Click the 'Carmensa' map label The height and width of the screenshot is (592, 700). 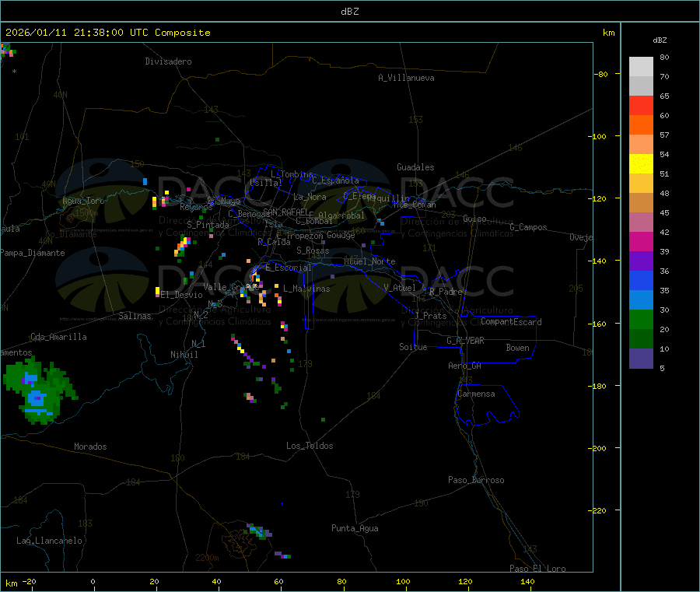coord(476,394)
